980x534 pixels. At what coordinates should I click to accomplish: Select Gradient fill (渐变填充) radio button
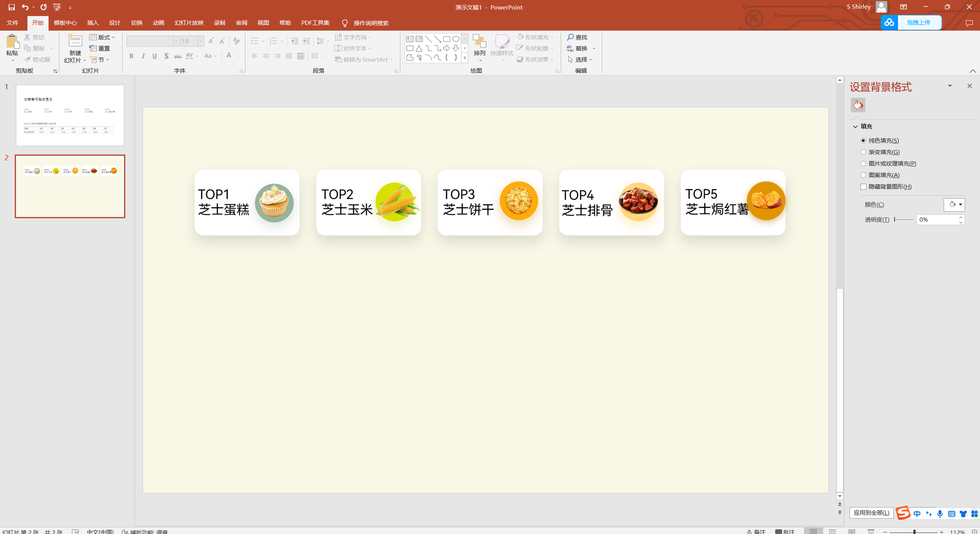point(863,152)
